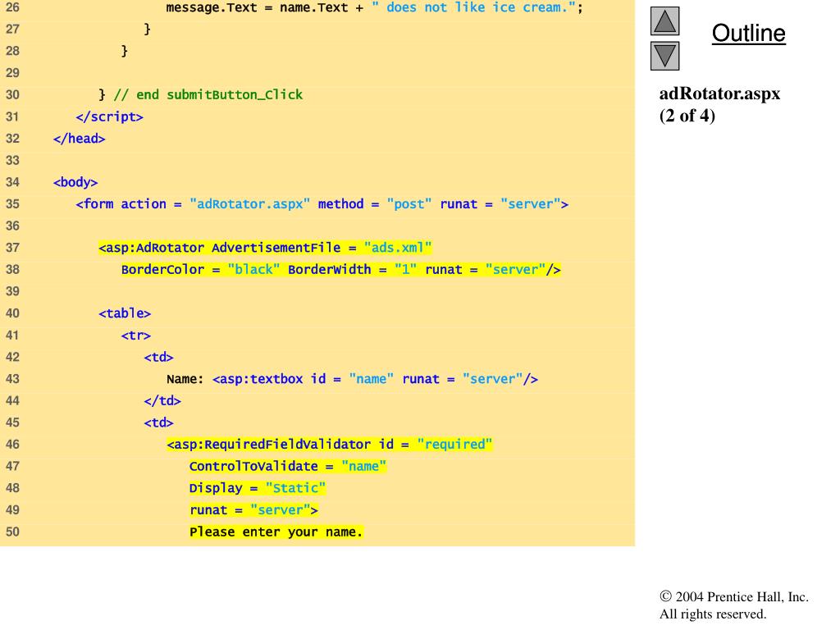Viewport: 840px width, 630px height.
Task: Click the Display = "Static" line
Action: coord(257,489)
